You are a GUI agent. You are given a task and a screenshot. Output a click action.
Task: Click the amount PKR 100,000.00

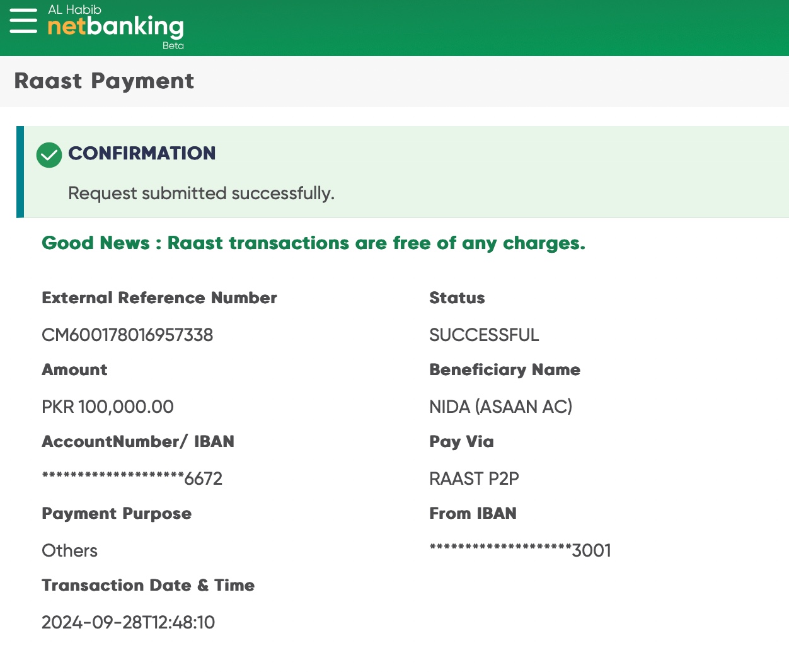coord(108,407)
